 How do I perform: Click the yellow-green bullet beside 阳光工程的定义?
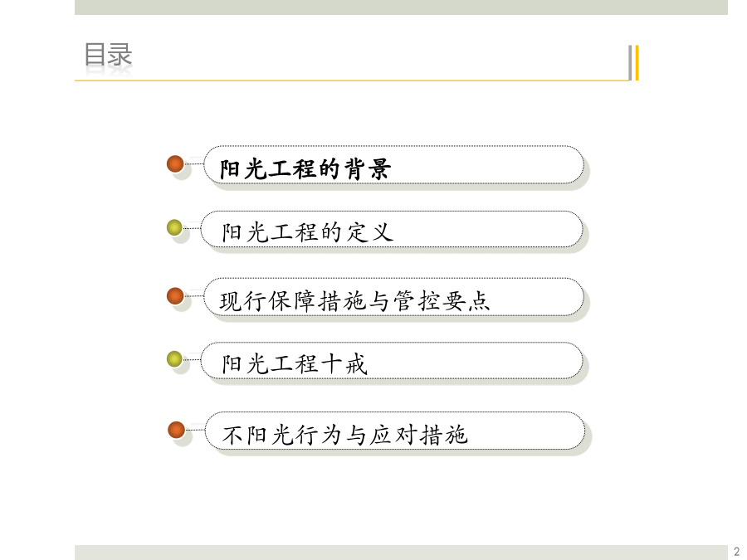pyautogui.click(x=174, y=227)
